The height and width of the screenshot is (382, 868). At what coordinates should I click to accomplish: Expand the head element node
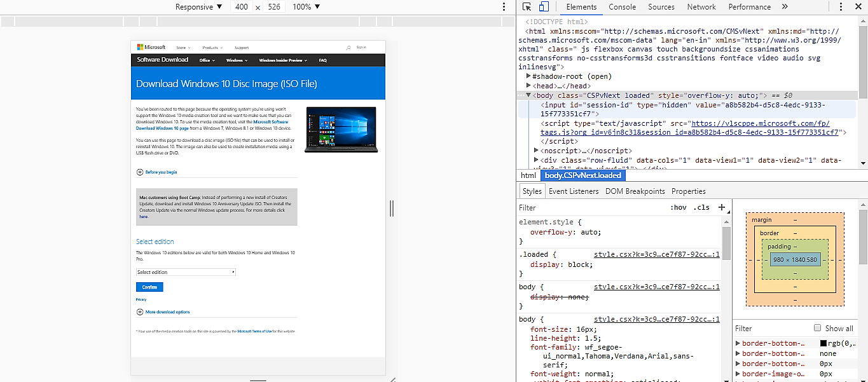click(528, 86)
